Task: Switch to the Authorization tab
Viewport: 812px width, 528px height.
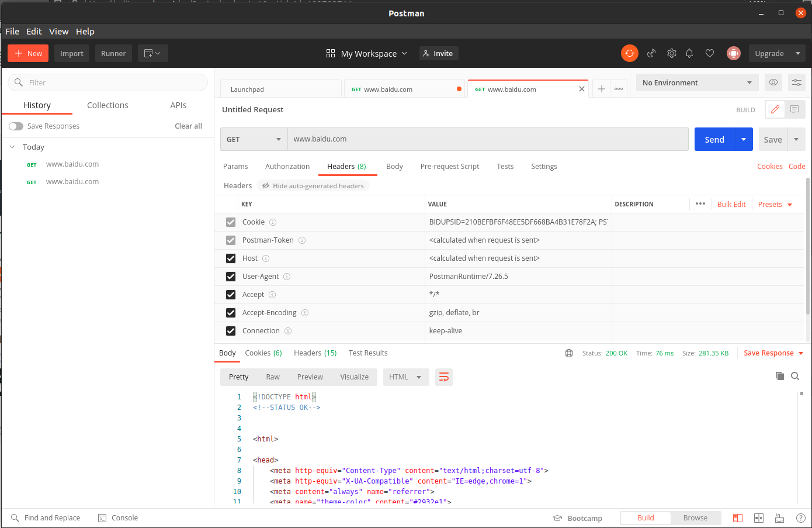Action: 287,167
